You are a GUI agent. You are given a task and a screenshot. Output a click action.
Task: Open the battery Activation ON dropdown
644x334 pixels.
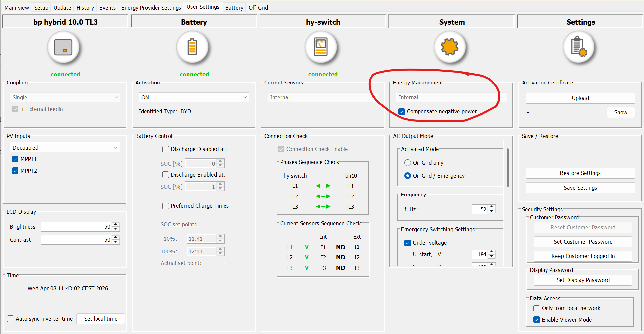tap(194, 97)
